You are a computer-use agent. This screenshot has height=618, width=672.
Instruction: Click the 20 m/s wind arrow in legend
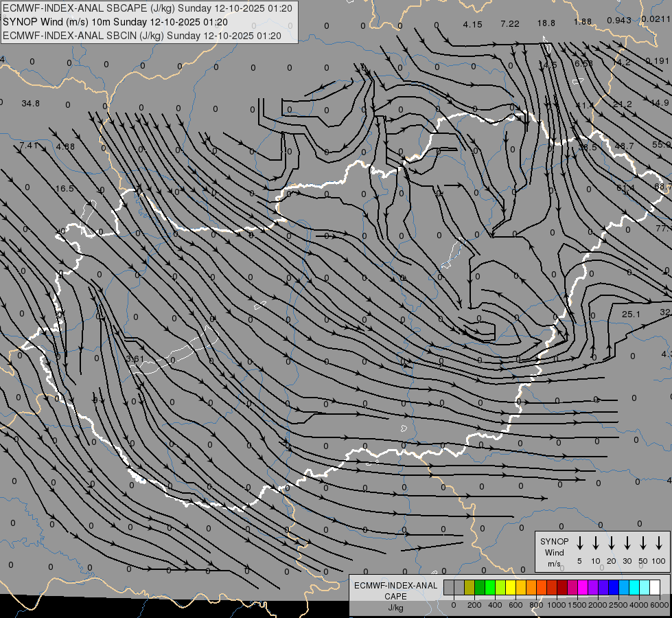[611, 543]
